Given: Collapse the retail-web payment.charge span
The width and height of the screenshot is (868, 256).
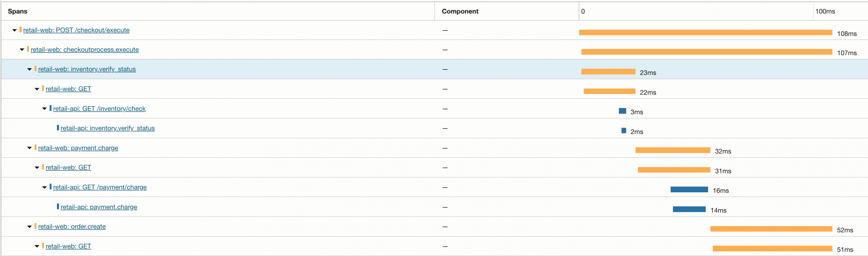Looking at the screenshot, I should pos(29,148).
